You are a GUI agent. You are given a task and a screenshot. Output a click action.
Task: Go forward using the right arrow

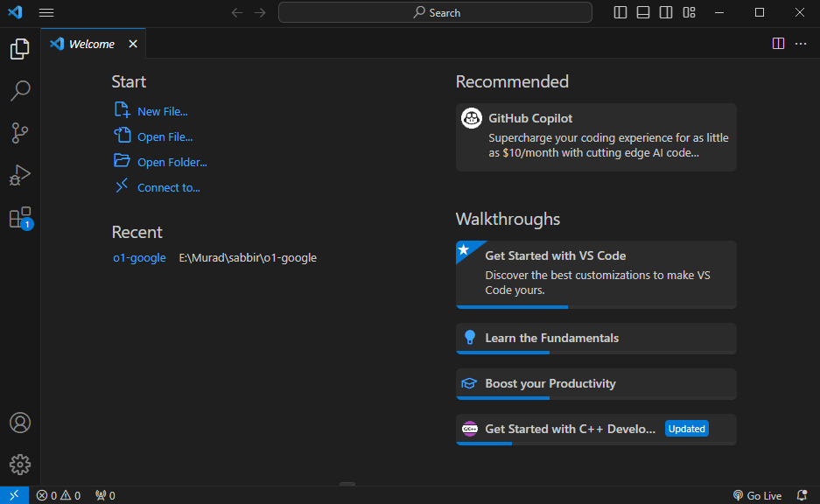tap(260, 12)
